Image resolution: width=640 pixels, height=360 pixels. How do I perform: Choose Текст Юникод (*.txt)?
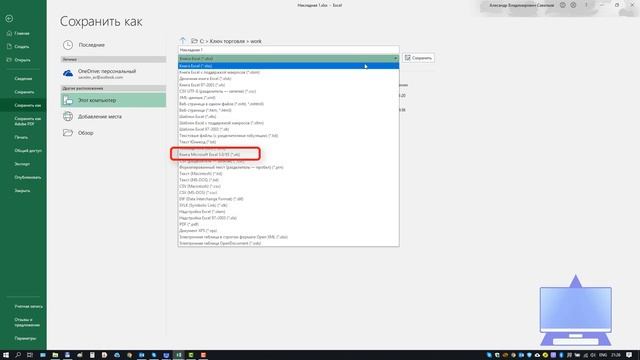click(x=289, y=142)
